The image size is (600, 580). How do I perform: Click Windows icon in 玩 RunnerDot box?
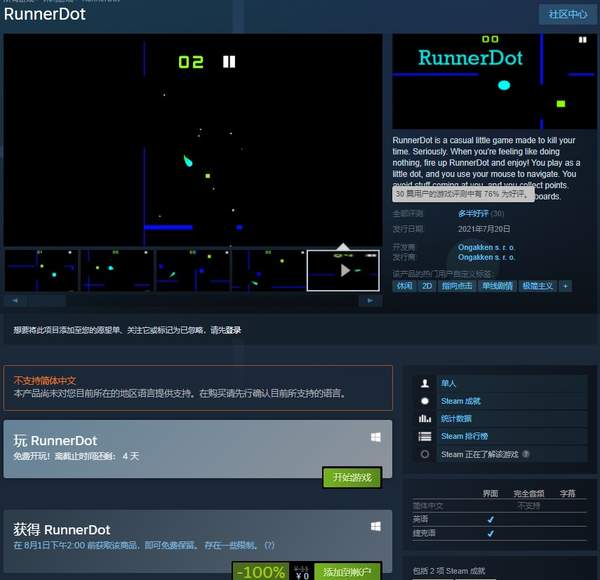click(x=376, y=438)
